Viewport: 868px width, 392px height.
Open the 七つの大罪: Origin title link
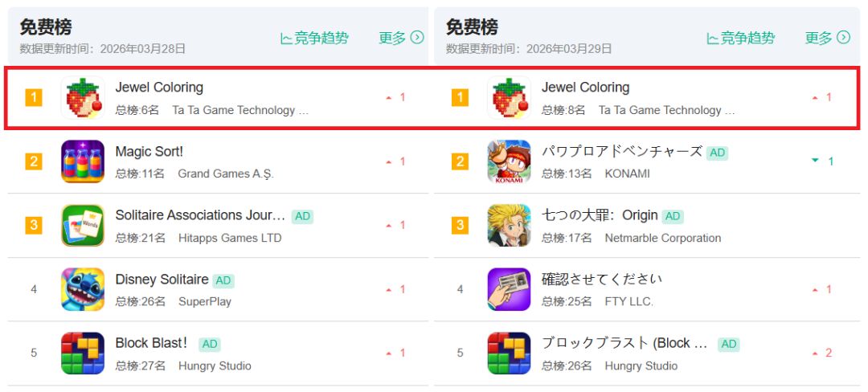tap(600, 215)
